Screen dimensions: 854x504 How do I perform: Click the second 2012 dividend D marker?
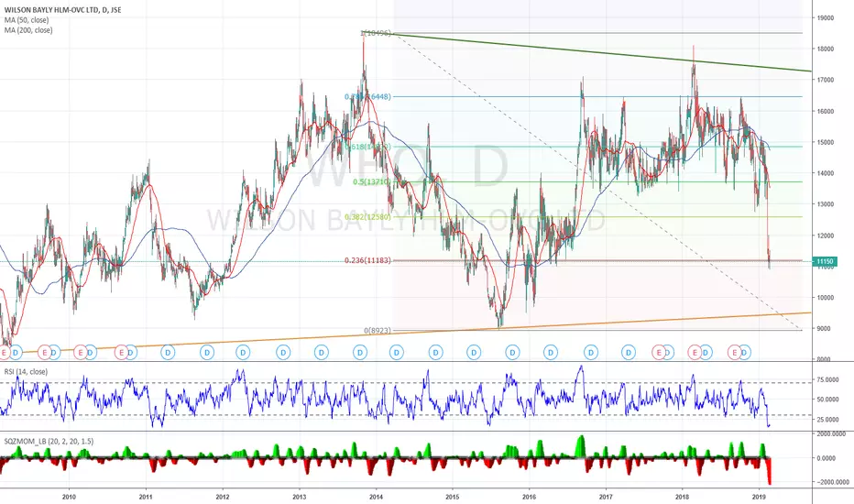(282, 353)
